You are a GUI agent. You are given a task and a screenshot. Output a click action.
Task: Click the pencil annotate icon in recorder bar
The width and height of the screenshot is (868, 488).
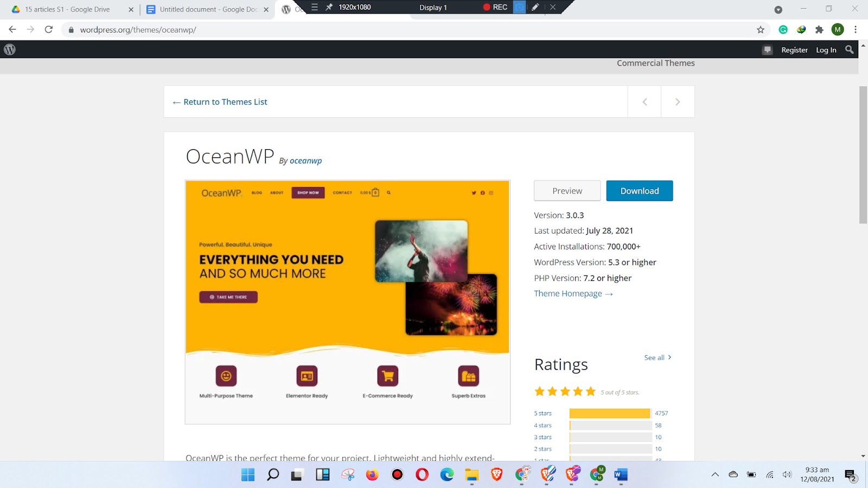pos(535,7)
